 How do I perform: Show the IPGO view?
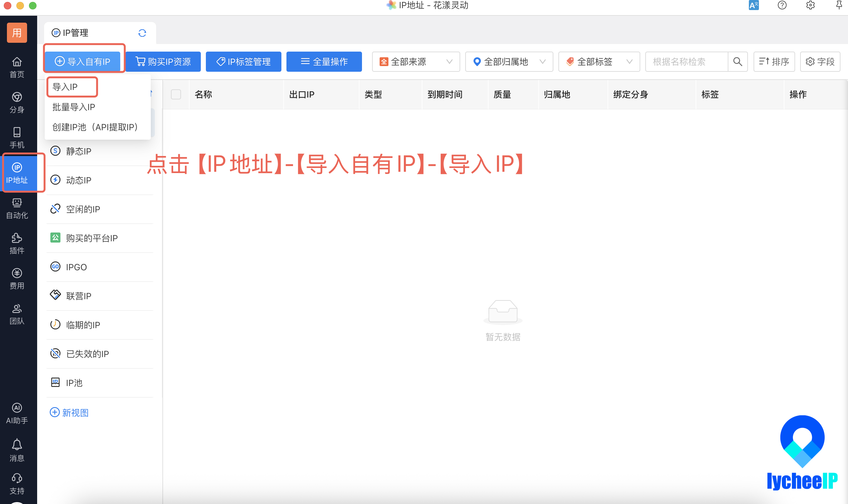click(x=100, y=266)
